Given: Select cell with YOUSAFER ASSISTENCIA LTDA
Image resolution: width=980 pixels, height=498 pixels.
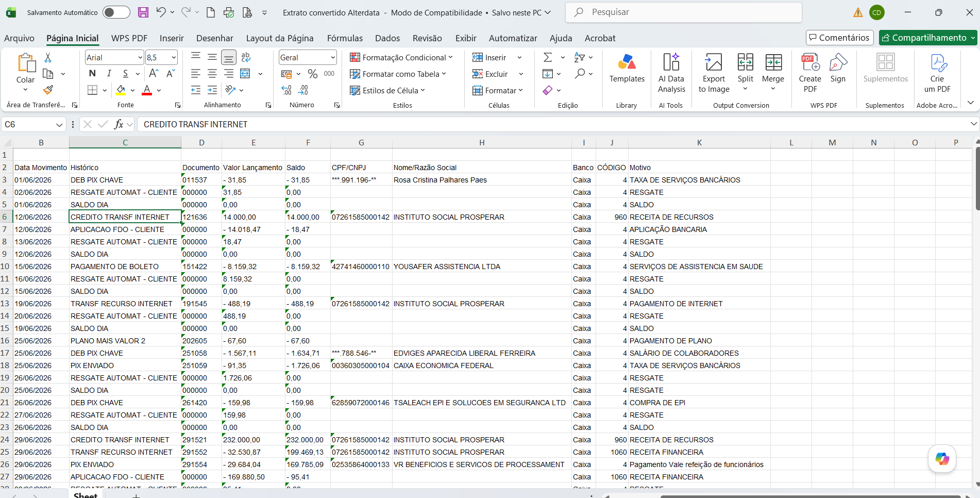Looking at the screenshot, I should click(482, 267).
